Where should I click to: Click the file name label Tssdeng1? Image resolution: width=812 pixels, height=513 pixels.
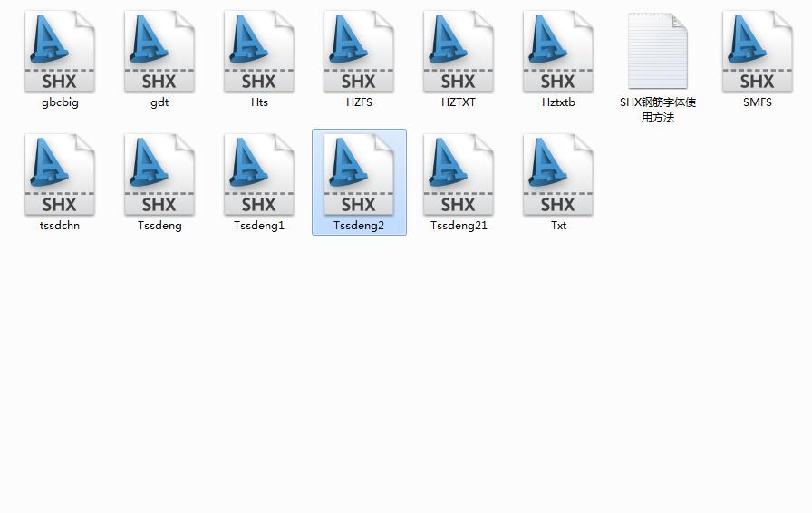(259, 226)
